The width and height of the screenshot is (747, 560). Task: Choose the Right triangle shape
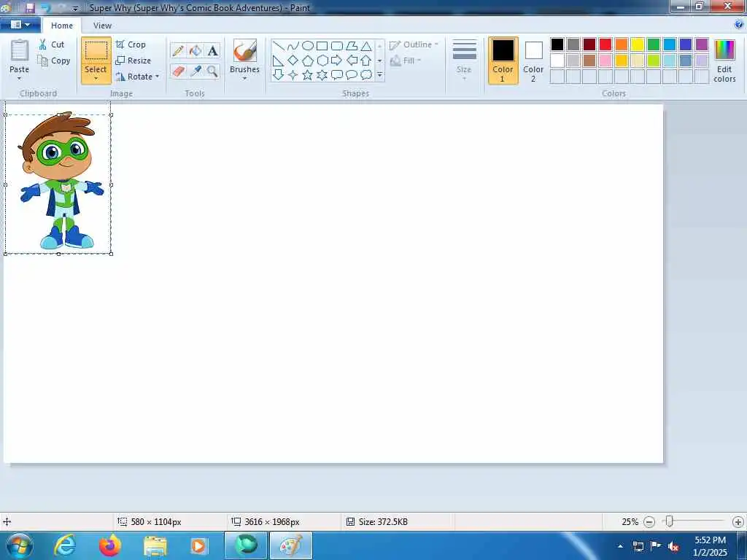[278, 61]
